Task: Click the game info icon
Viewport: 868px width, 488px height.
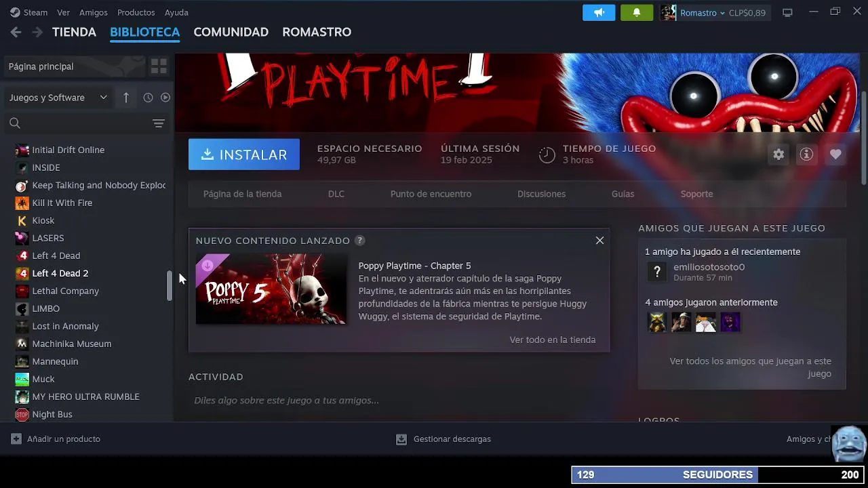Action: tap(806, 155)
